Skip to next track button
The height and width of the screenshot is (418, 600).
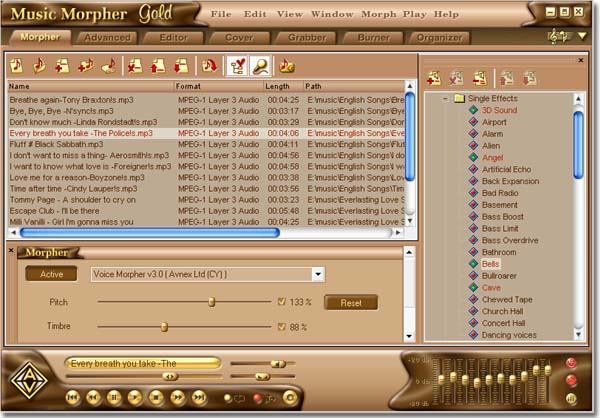pyautogui.click(x=199, y=398)
